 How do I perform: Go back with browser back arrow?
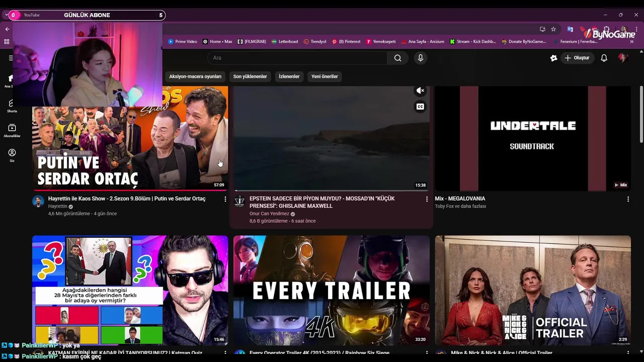pos(7,29)
